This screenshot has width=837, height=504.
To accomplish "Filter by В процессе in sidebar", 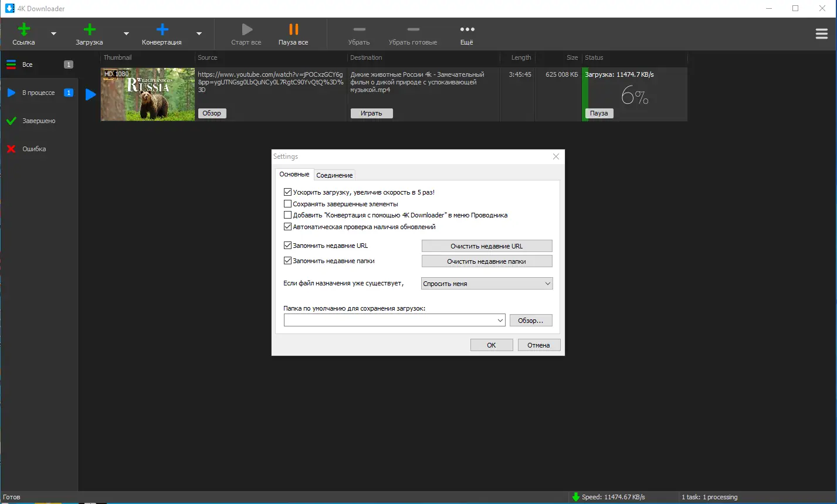I will 39,93.
